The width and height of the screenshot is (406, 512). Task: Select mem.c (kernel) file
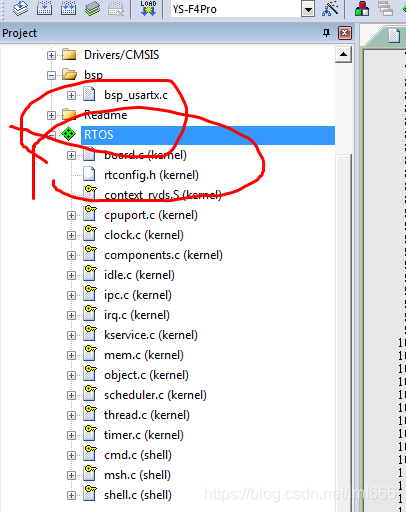(x=144, y=355)
